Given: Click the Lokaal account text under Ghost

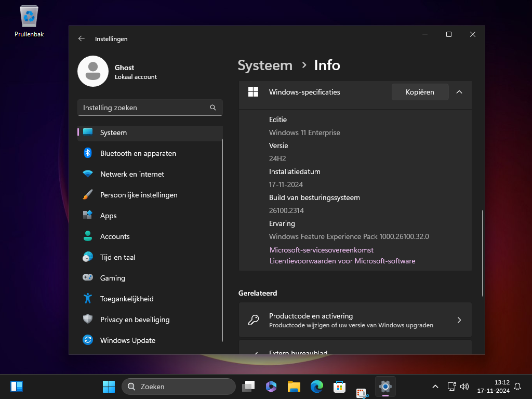Looking at the screenshot, I should (x=136, y=77).
